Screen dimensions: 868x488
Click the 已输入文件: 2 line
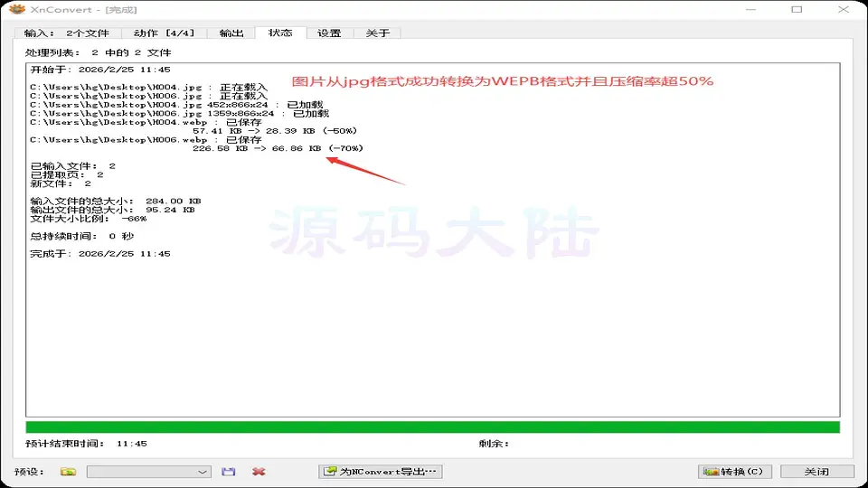pos(72,166)
